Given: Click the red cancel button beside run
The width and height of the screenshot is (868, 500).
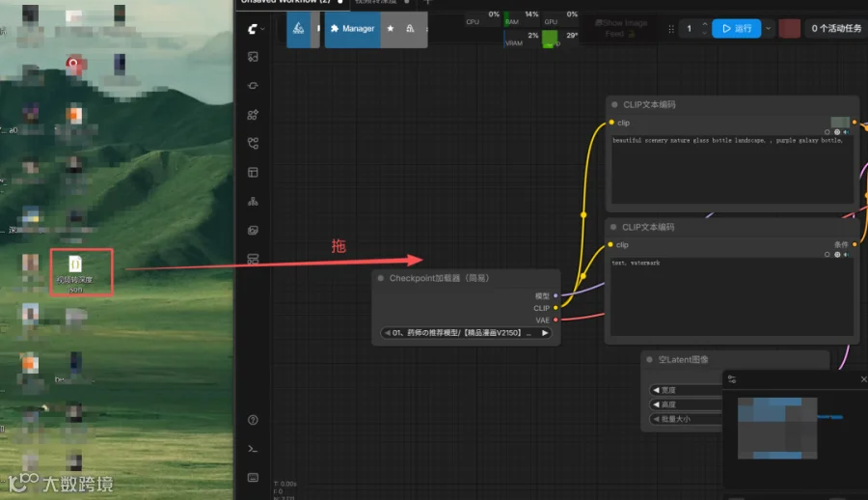Looking at the screenshot, I should tap(789, 28).
